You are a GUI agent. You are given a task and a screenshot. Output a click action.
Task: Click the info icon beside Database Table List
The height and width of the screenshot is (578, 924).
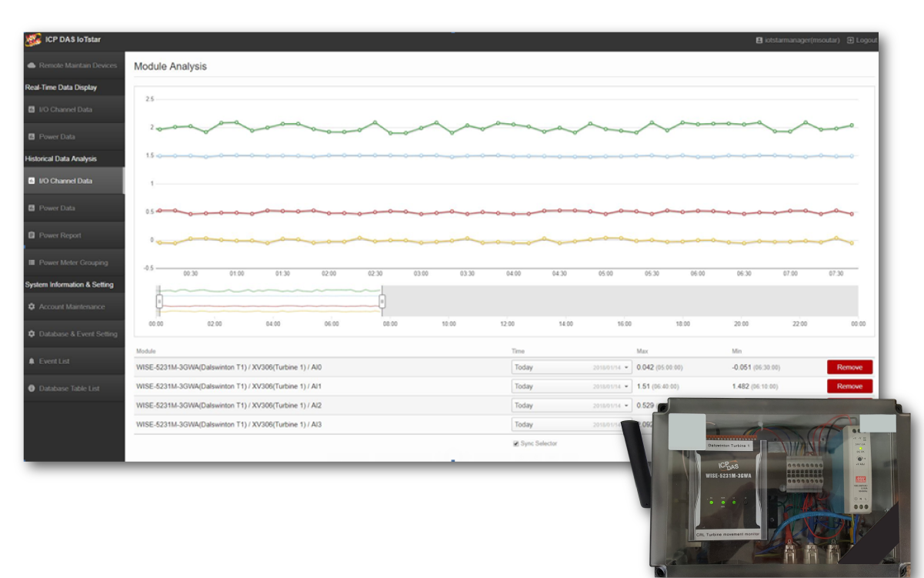32,389
